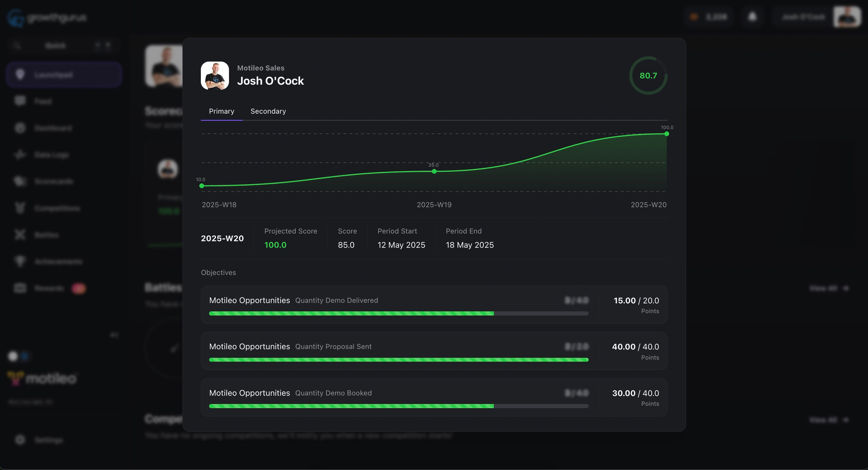Click the View All link beside Battles

point(829,288)
